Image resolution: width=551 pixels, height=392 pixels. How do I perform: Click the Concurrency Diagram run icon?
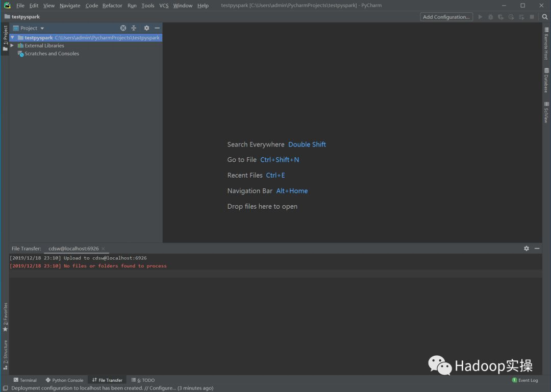click(x=521, y=17)
